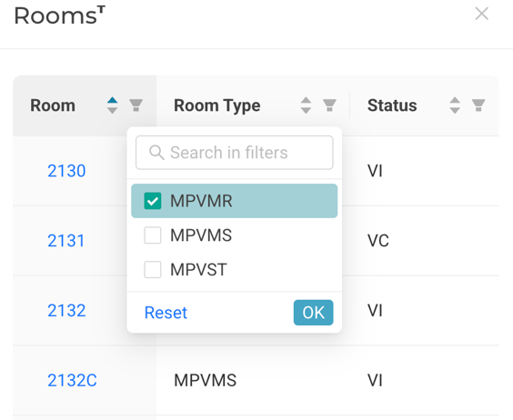Confirm filter with OK button
The image size is (513, 420).
coord(314,313)
